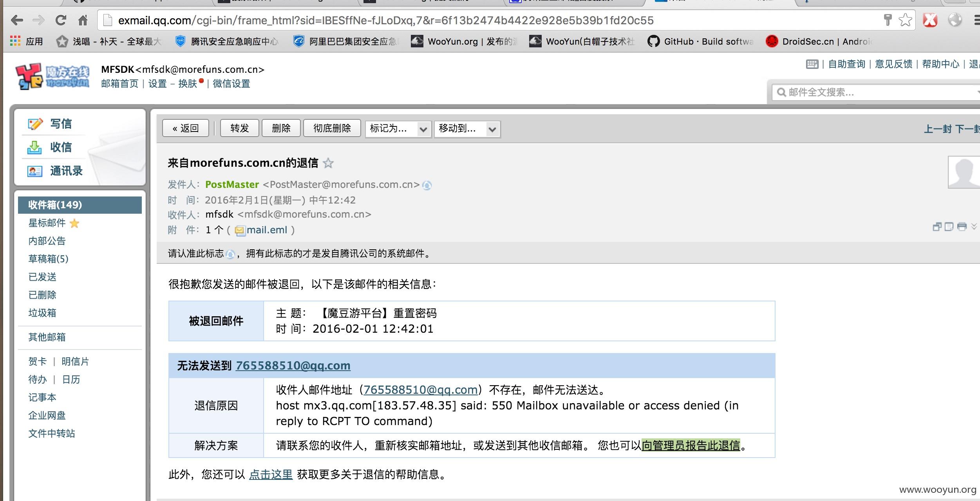Click the 微信设置 link
Viewport: 980px width, 501px height.
231,84
